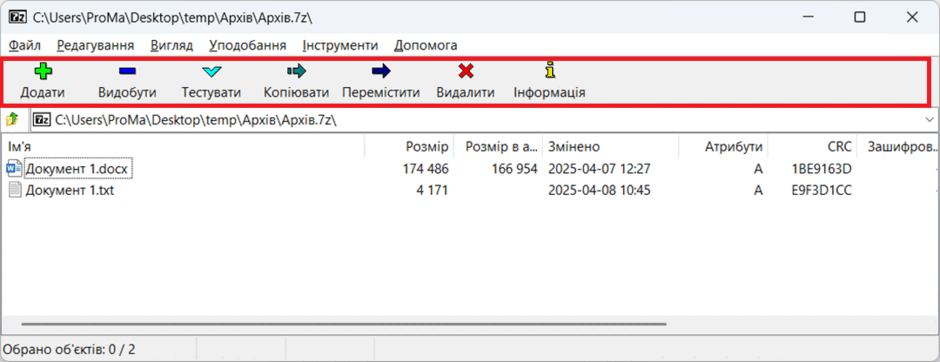Click the horizontal scrollbar of file list
The height and width of the screenshot is (362, 940).
[344, 324]
